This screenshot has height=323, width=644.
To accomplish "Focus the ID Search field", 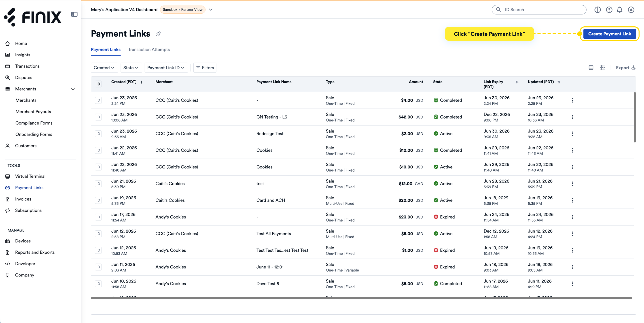I will (539, 10).
